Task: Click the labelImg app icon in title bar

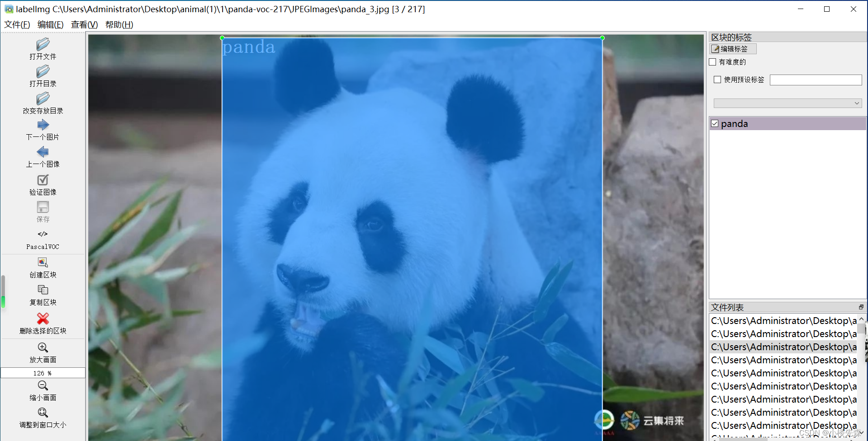Action: pyautogui.click(x=9, y=9)
